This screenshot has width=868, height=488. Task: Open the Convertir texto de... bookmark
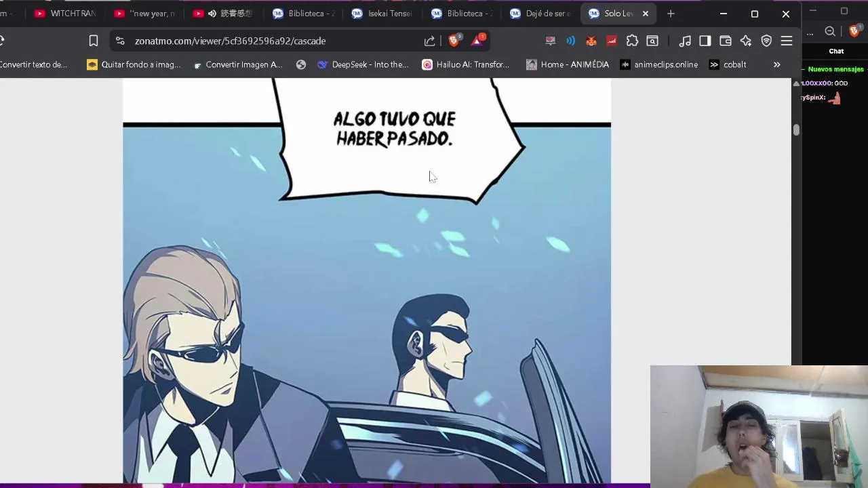[34, 64]
